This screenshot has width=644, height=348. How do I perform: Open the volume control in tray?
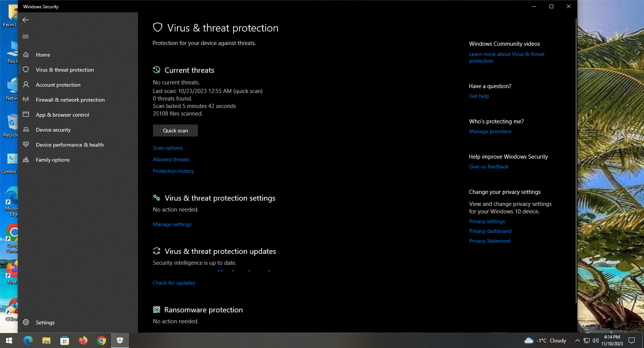pos(596,340)
